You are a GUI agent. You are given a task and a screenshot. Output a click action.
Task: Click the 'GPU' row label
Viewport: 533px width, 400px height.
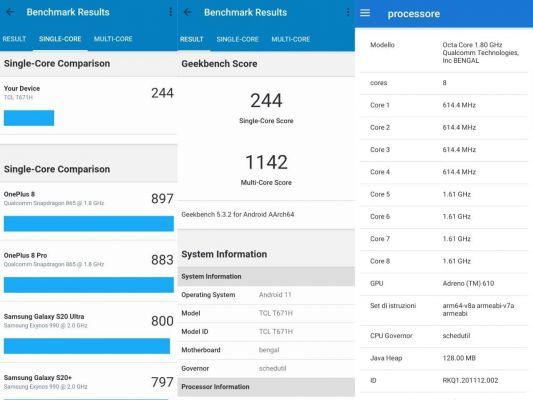click(377, 283)
